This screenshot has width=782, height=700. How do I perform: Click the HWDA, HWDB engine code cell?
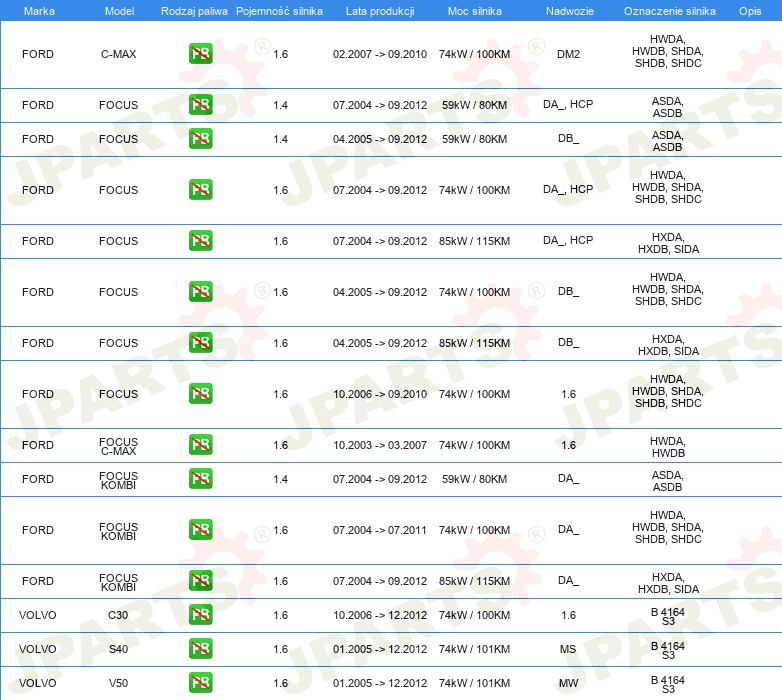[668, 447]
